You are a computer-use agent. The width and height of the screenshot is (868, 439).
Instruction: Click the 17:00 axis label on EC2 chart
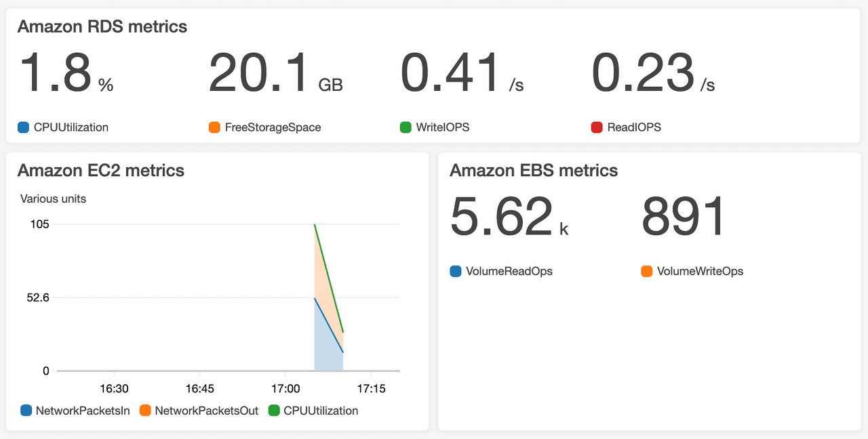[x=286, y=388]
